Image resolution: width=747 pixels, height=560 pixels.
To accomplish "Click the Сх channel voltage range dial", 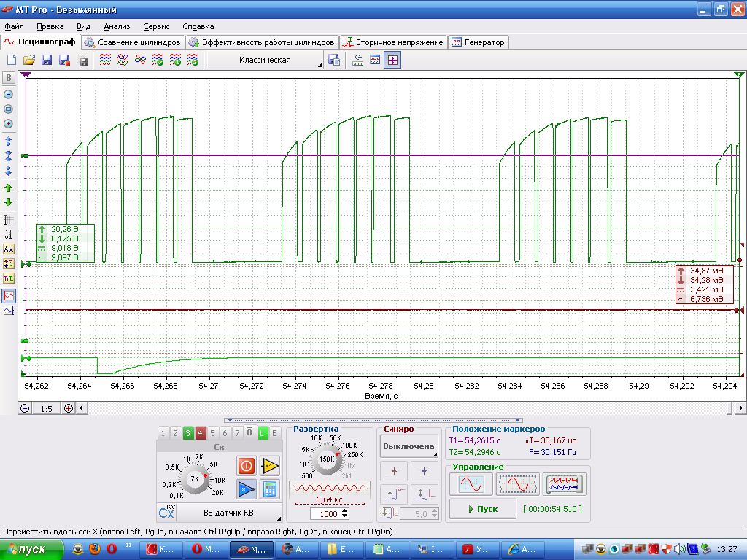I will [x=194, y=478].
